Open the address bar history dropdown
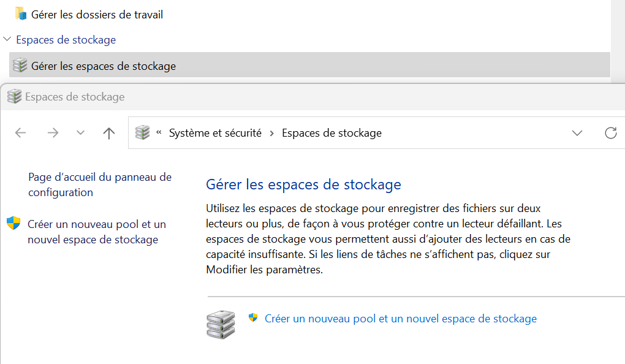The width and height of the screenshot is (625, 364). click(577, 133)
